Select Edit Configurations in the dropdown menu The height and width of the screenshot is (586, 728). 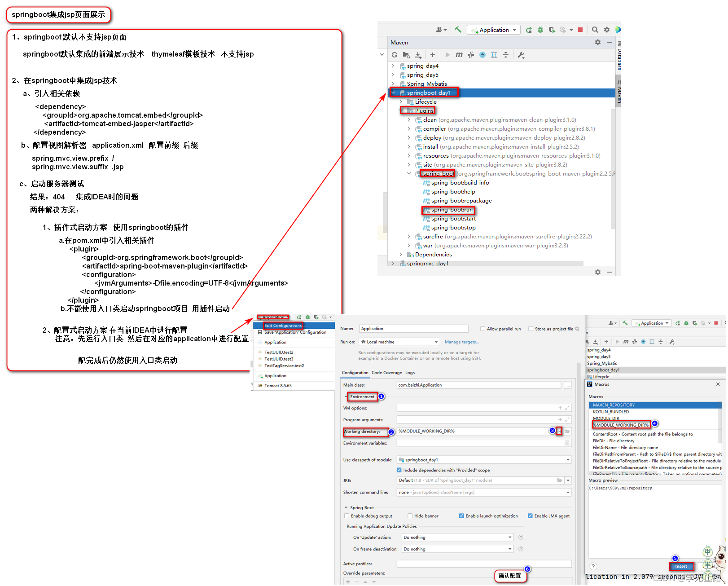294,326
